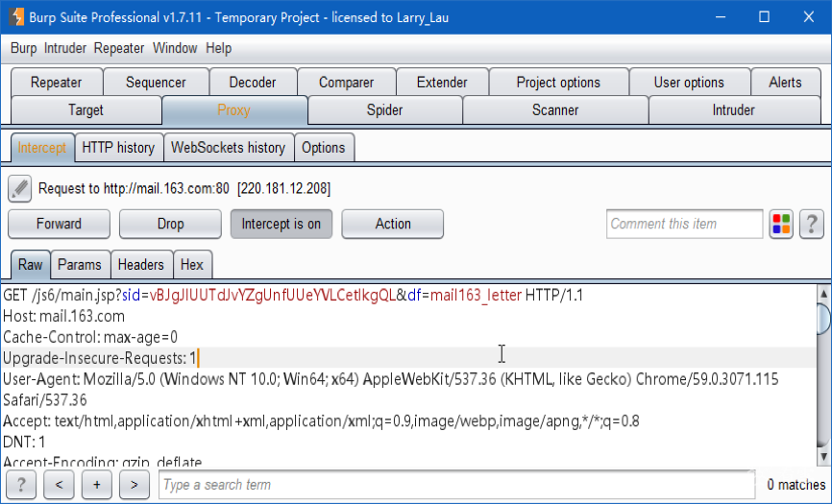The height and width of the screenshot is (504, 832).
Task: Select the Proxy tab
Action: (234, 110)
